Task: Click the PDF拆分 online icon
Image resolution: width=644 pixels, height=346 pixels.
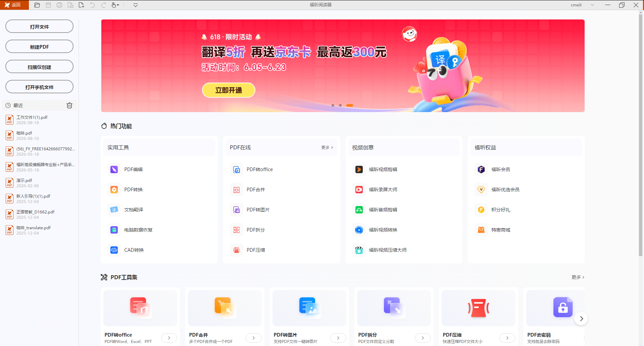Action: (x=237, y=230)
